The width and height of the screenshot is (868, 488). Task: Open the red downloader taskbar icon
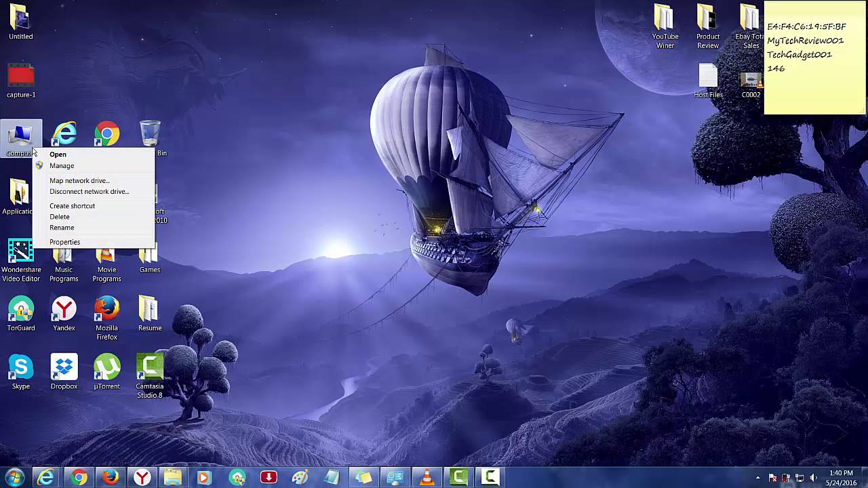point(269,478)
